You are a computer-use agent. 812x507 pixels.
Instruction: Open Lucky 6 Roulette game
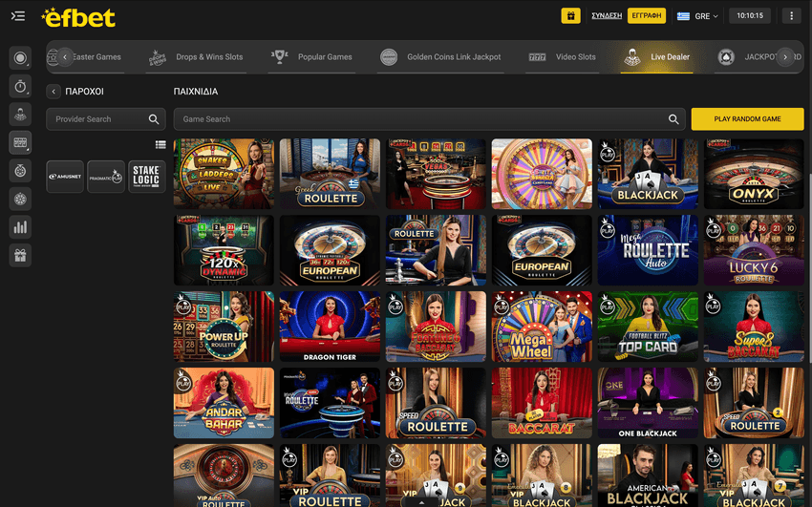click(x=754, y=250)
